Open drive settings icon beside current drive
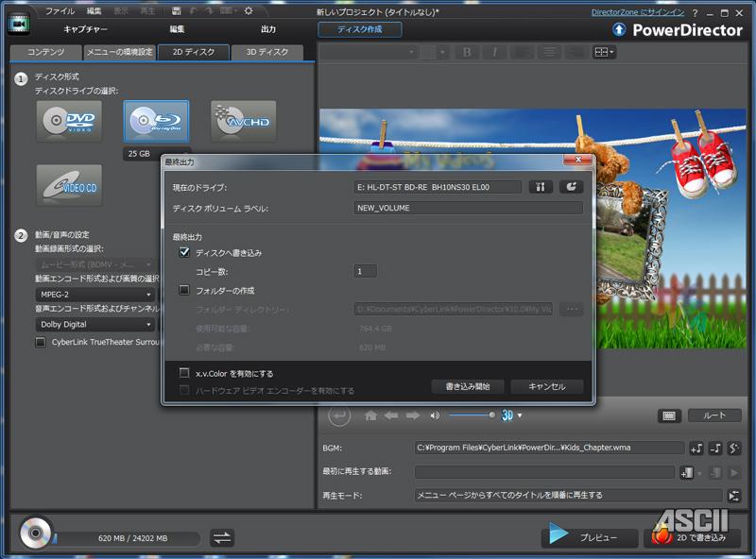The height and width of the screenshot is (559, 756). click(541, 187)
